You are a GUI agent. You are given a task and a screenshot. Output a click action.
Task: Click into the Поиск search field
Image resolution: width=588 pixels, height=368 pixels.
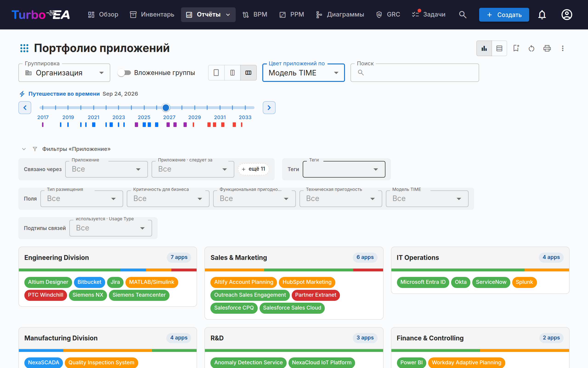(x=415, y=73)
